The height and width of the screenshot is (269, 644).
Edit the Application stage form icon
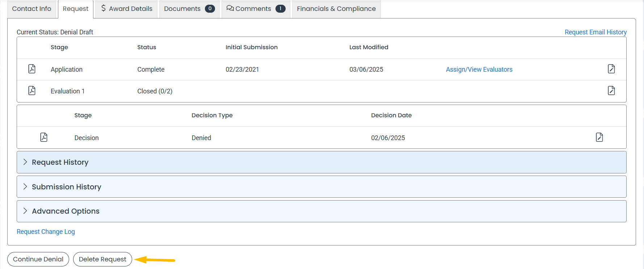click(611, 69)
